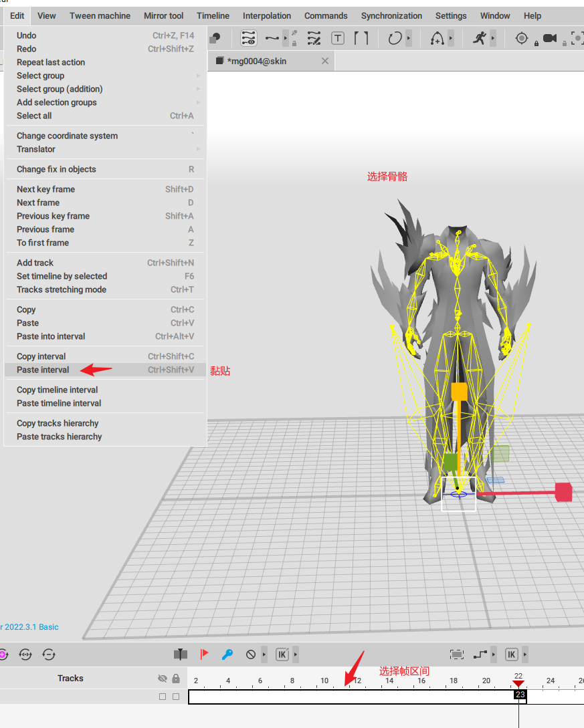Open the dropdown arrow beside the stepped line icon
This screenshot has height=728, width=584.
click(494, 654)
